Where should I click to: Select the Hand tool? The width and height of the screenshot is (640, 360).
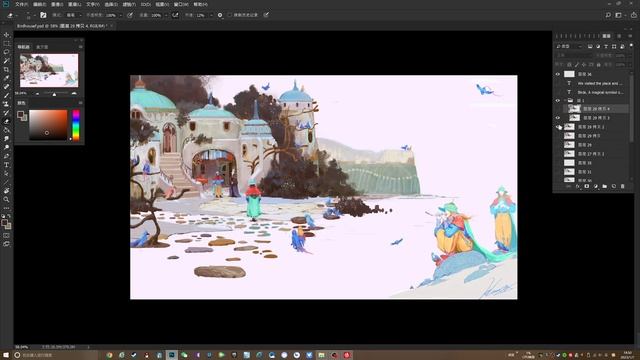tap(6, 191)
